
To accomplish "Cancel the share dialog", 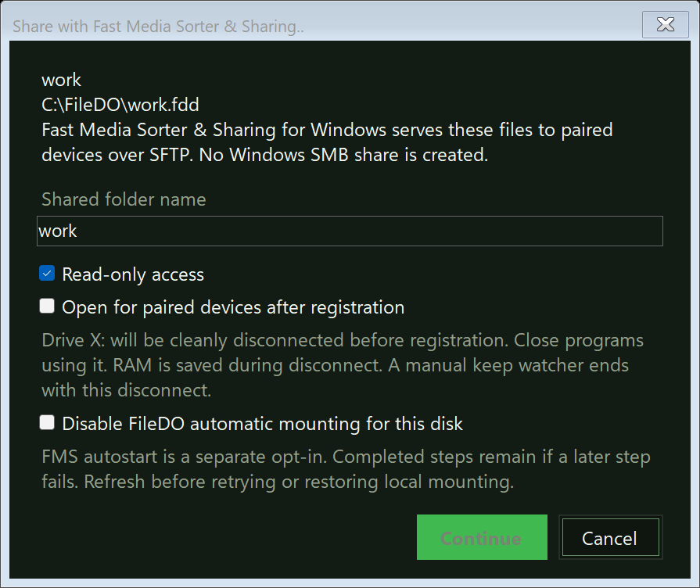I will (610, 537).
